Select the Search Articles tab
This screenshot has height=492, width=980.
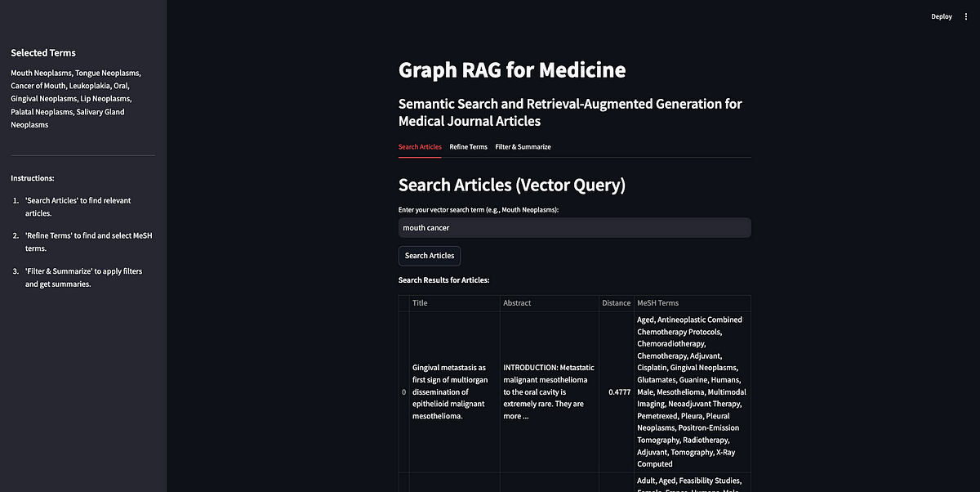[420, 147]
